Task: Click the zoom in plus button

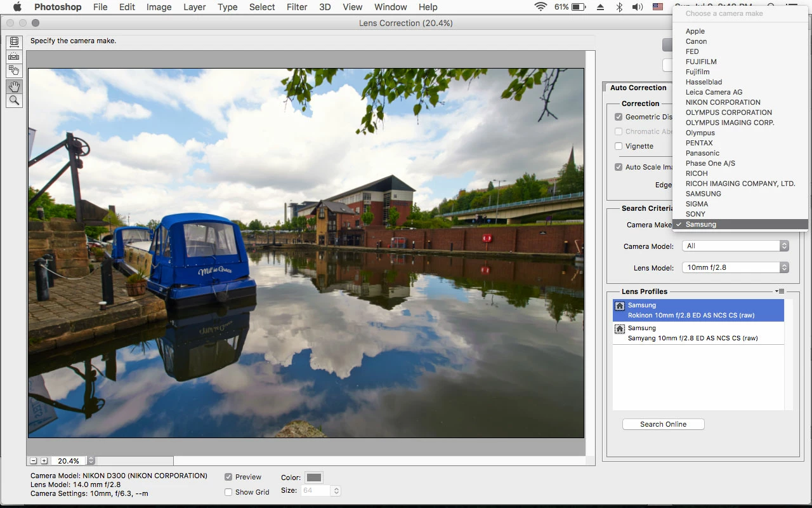Action: click(44, 461)
